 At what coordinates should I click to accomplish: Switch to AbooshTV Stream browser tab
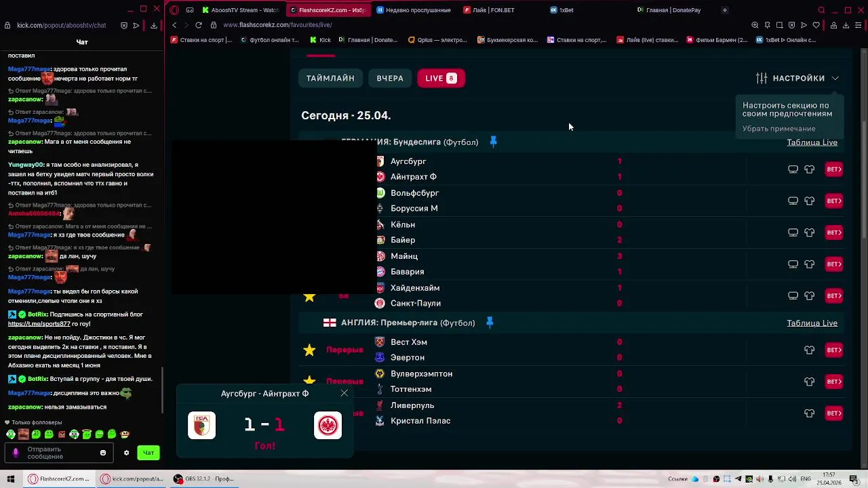[241, 10]
